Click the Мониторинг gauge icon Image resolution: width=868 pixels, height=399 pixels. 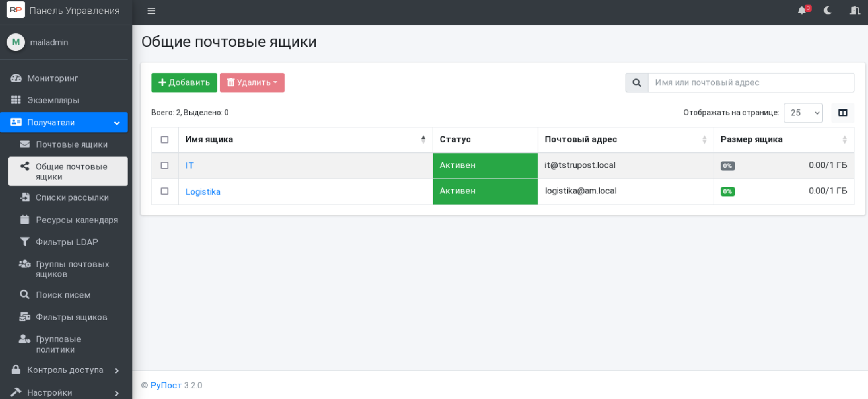16,78
